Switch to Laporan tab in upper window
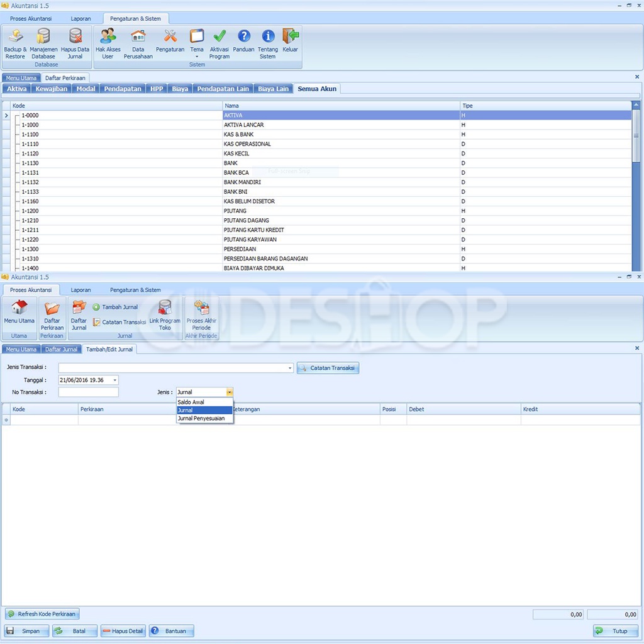Screen dimensions: 644x644 click(x=80, y=18)
